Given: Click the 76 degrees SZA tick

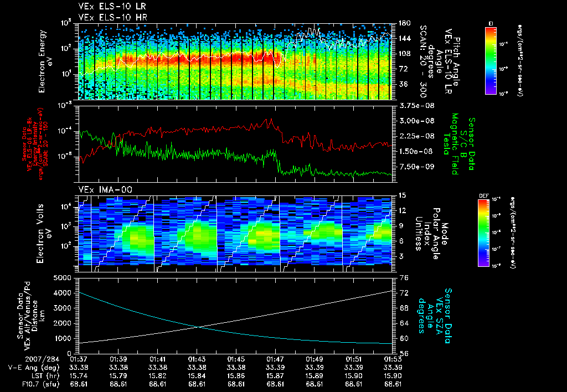Looking at the screenshot, I should 405,278.
